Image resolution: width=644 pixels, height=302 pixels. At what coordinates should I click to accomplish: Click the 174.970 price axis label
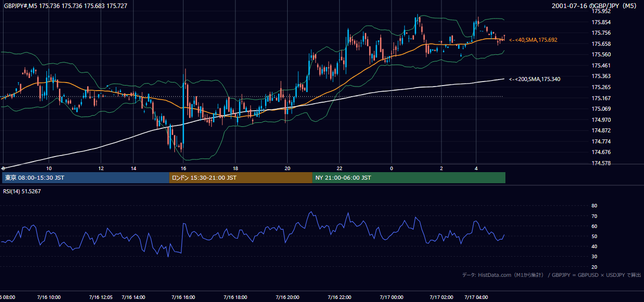click(601, 120)
